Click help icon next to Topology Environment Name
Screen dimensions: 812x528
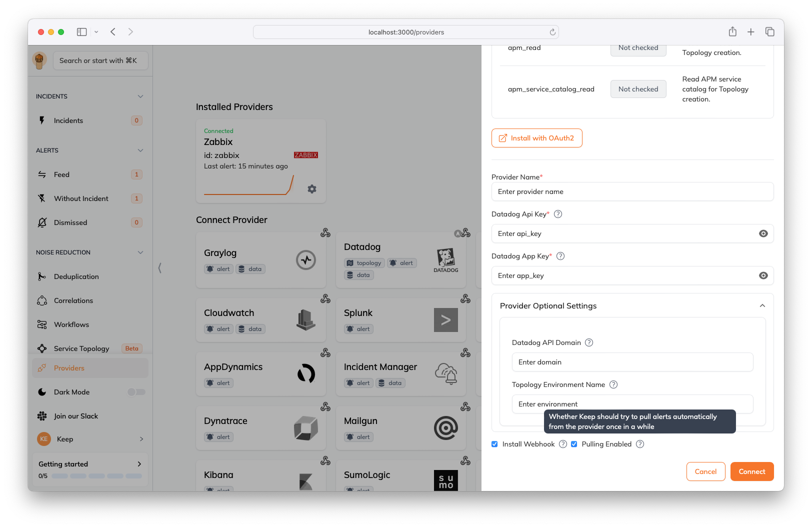(x=613, y=384)
